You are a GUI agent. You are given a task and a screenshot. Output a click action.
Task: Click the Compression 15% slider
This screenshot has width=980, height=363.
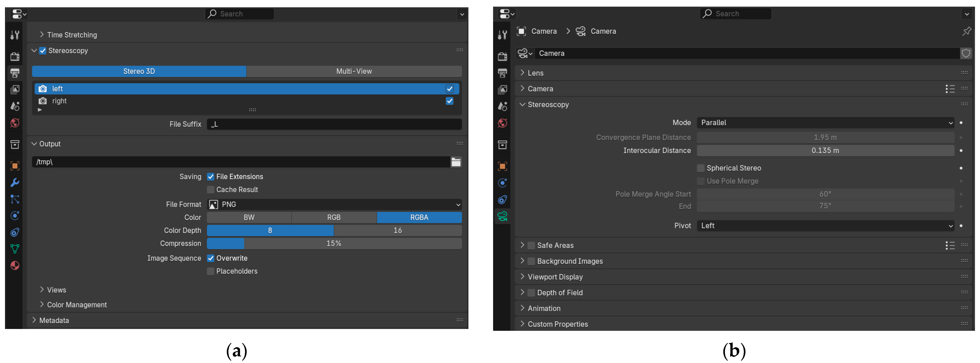pyautogui.click(x=334, y=243)
